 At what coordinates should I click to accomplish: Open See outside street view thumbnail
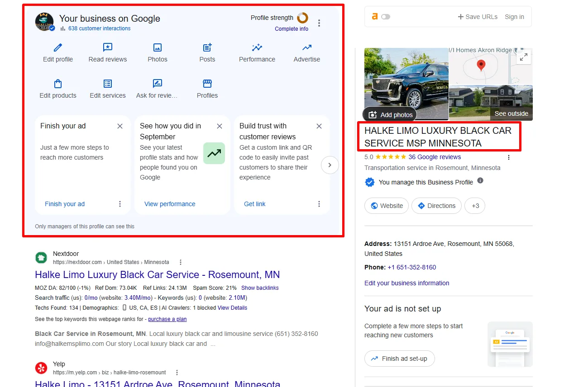coord(491,103)
